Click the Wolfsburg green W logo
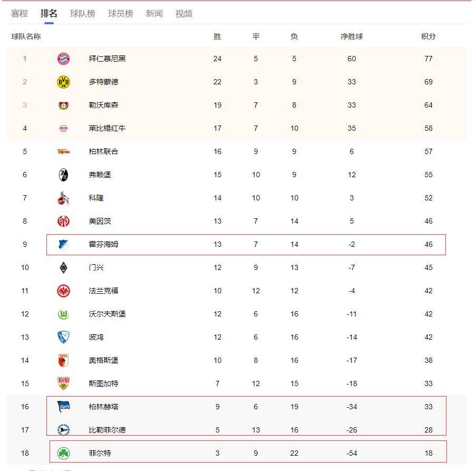Viewport: 476px width, 471px height. click(63, 314)
